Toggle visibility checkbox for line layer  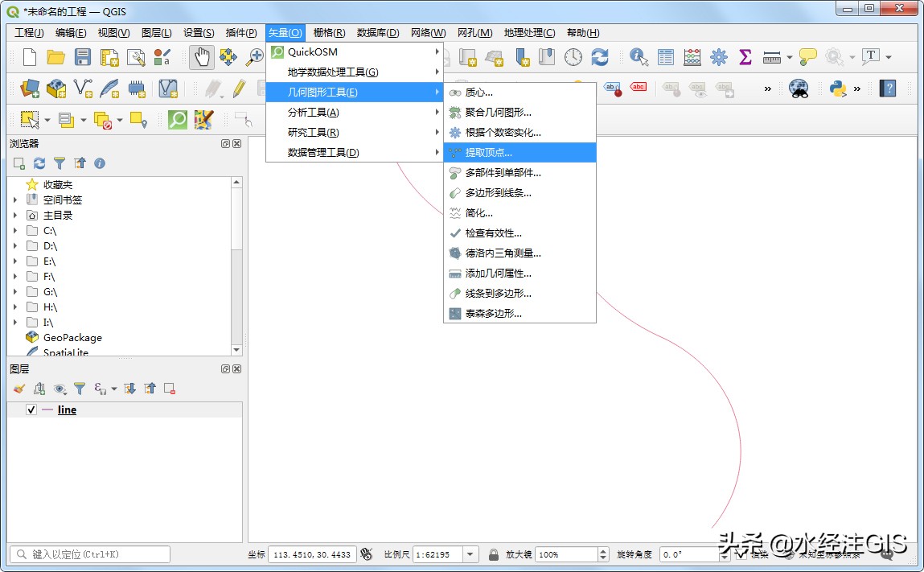pos(31,409)
